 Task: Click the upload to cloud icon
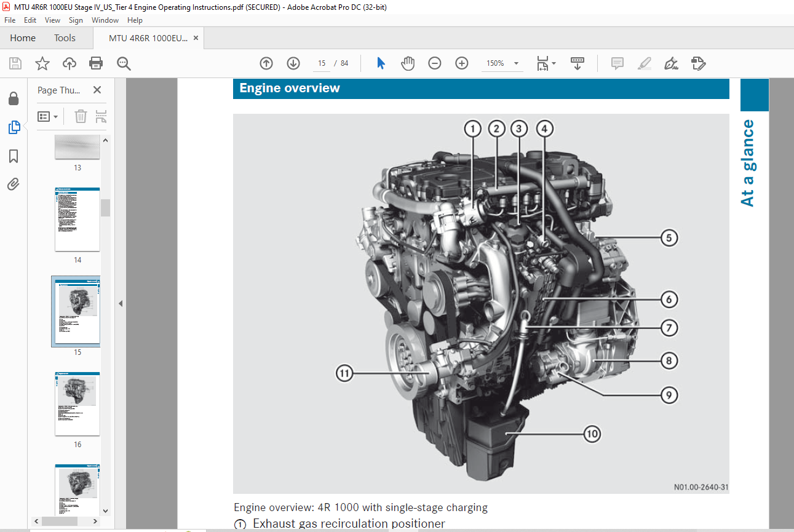[69, 63]
